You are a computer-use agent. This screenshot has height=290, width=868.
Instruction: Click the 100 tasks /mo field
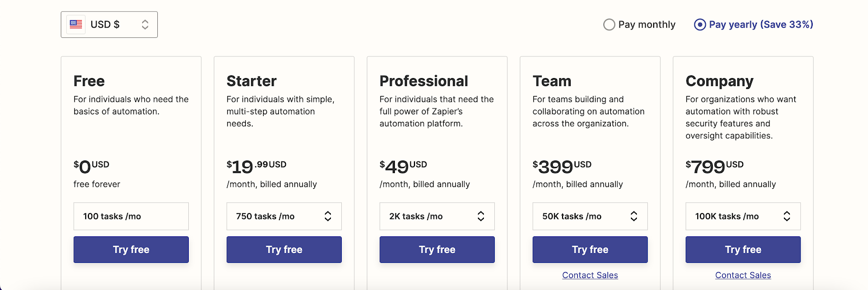point(131,216)
